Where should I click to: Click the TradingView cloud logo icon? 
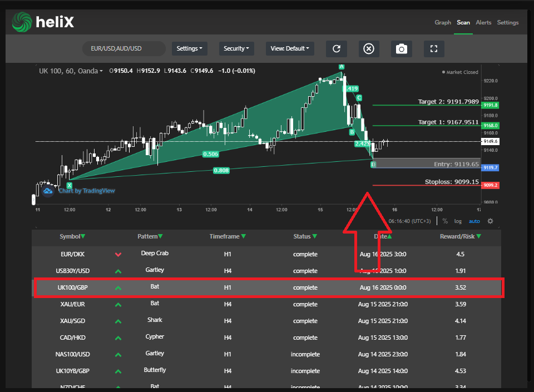pos(48,191)
